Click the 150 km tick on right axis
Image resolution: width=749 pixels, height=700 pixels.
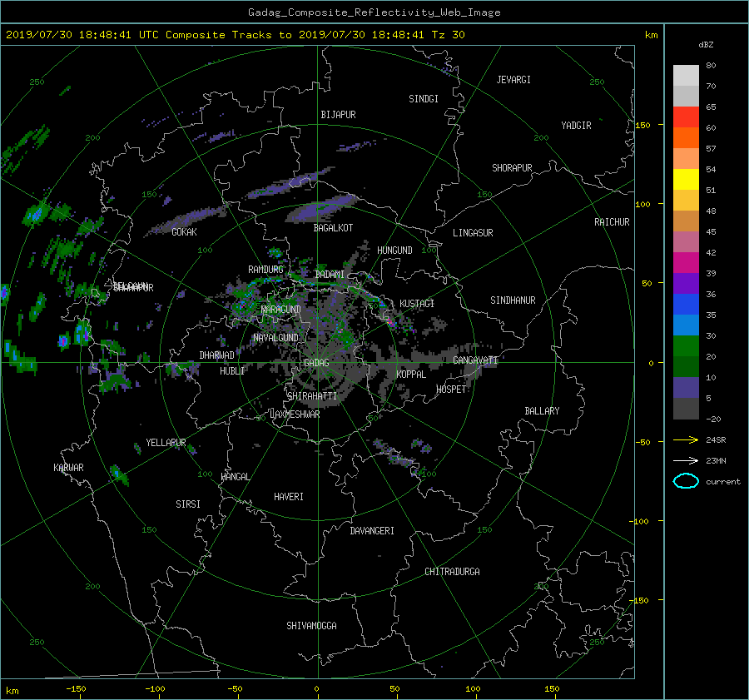[643, 125]
